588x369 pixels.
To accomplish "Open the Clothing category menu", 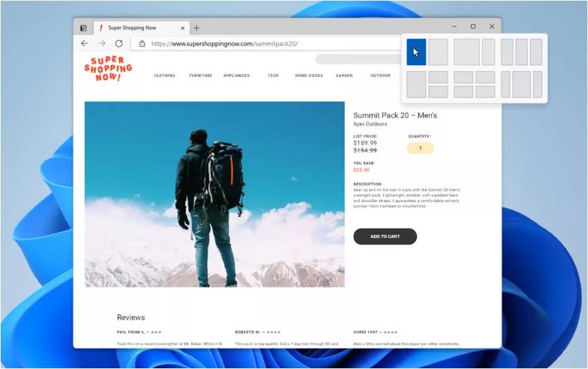I will coord(164,76).
